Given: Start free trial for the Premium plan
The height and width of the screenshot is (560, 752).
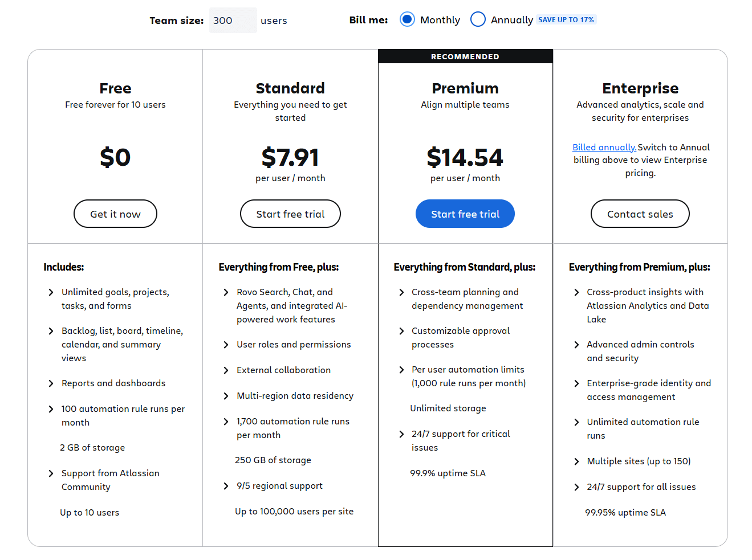Looking at the screenshot, I should coord(465,214).
